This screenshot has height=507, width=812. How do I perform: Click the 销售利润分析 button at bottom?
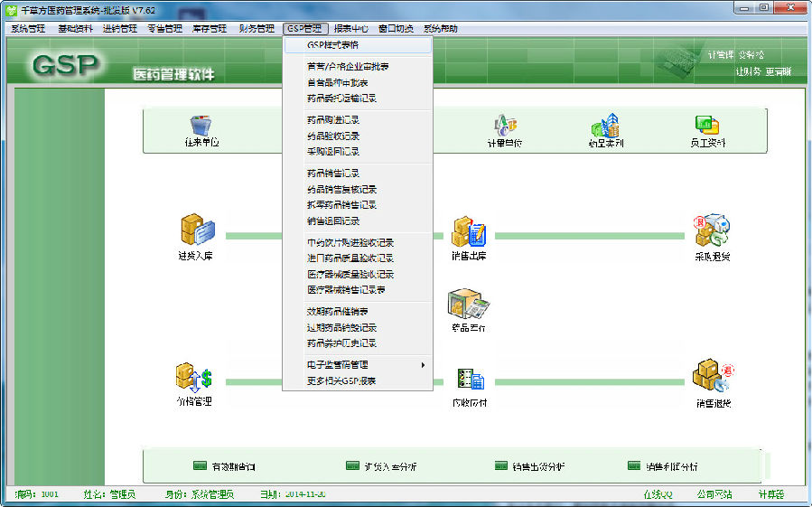662,466
